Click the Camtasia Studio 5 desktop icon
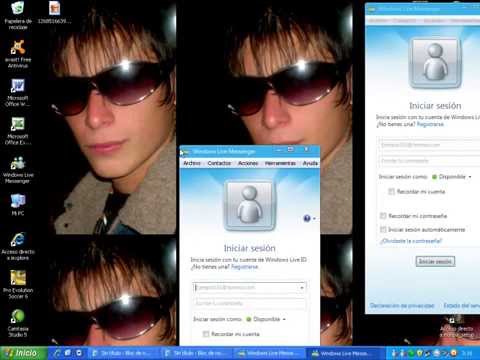This screenshot has height=360, width=480. click(x=18, y=323)
